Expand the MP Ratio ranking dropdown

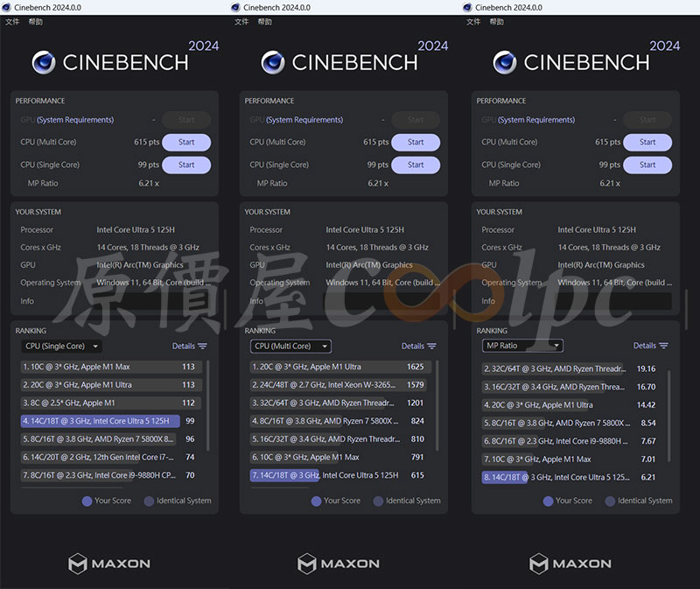click(x=522, y=346)
